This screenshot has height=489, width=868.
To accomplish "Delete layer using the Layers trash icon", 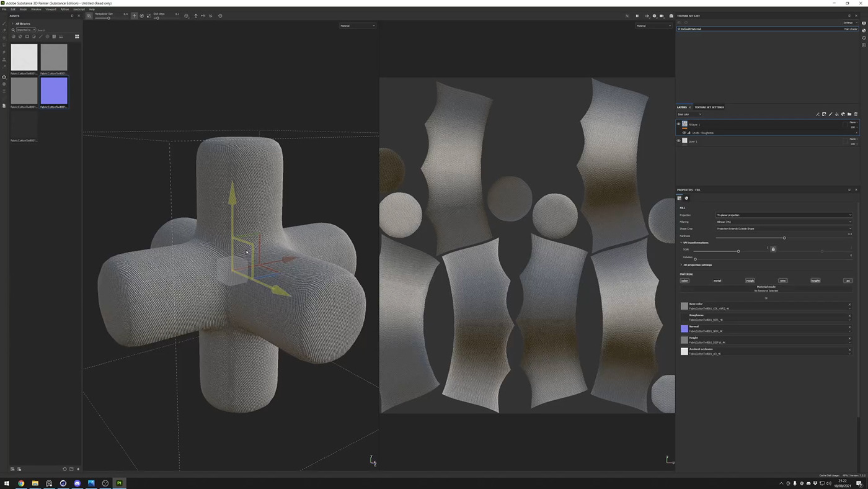I will pyautogui.click(x=856, y=114).
